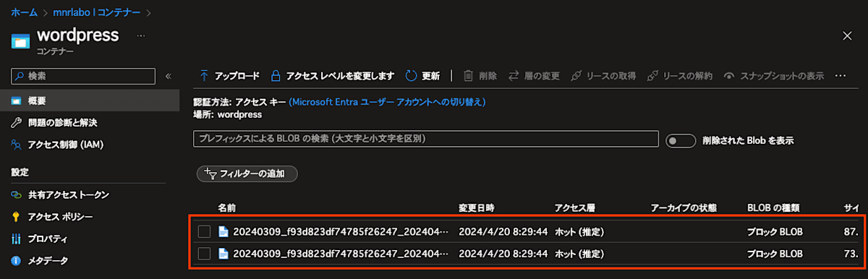Sort by the アーカイブの状態 column header
The width and height of the screenshot is (868, 279).
point(684,207)
